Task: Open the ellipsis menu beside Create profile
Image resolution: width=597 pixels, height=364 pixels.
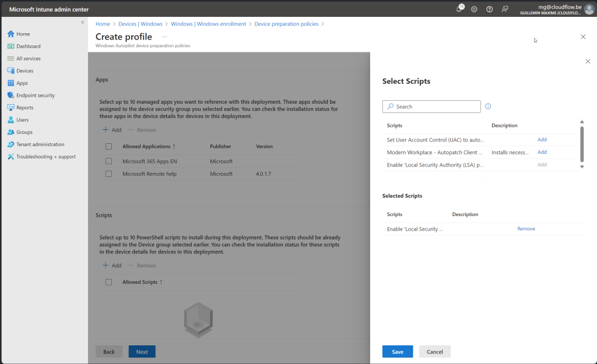Action: click(164, 37)
